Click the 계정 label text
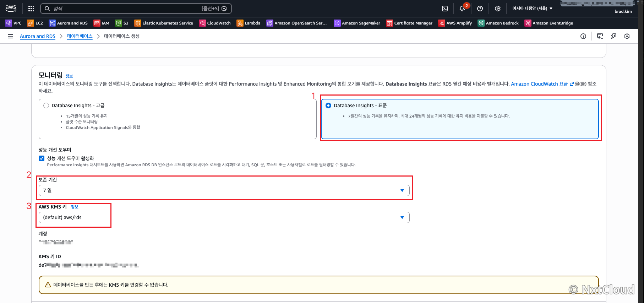The height and width of the screenshot is (303, 644). coord(43,234)
